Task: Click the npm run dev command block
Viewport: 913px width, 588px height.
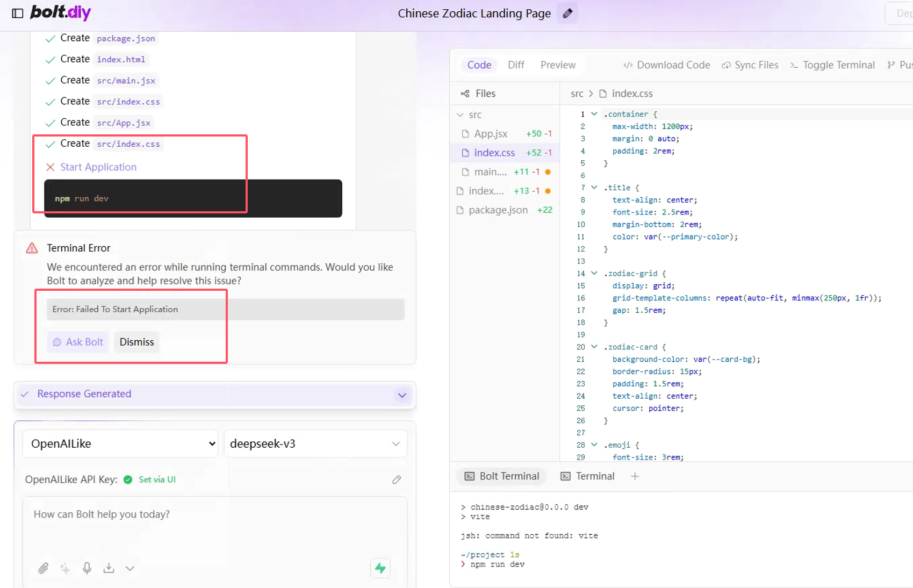Action: pyautogui.click(x=193, y=198)
